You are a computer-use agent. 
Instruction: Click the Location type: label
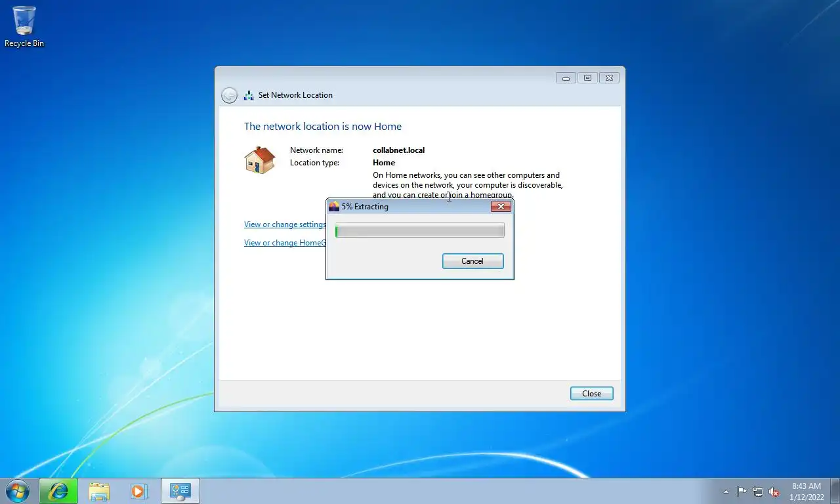(314, 163)
